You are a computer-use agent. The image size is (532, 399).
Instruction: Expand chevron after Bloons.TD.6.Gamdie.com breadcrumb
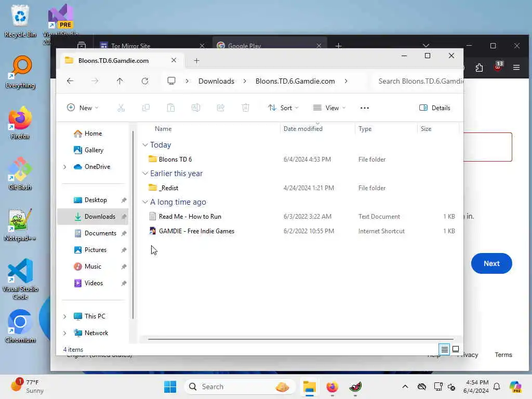pyautogui.click(x=345, y=81)
